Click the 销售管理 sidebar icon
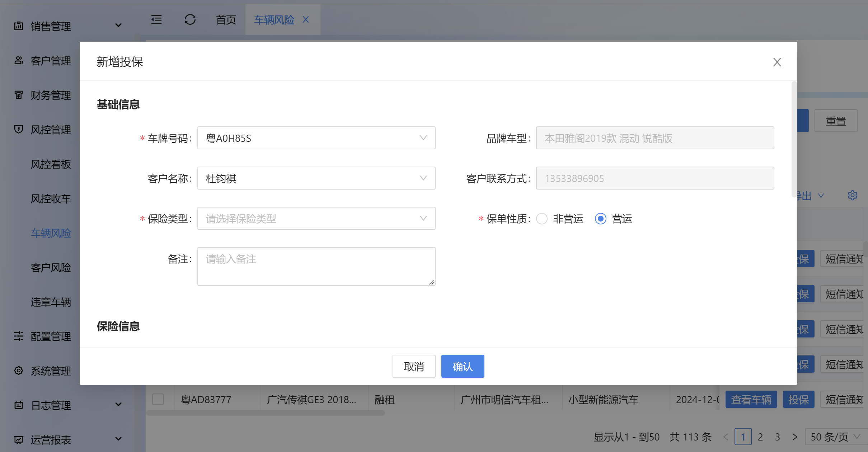 pos(19,26)
